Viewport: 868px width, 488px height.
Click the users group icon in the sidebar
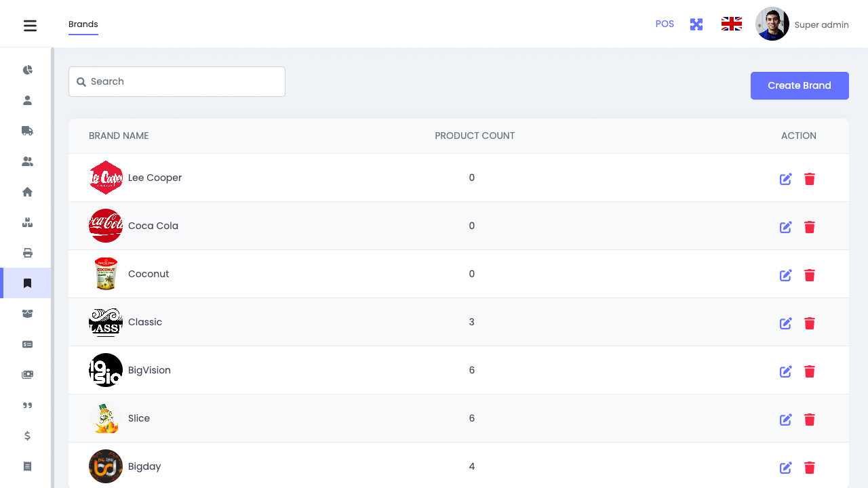click(27, 161)
